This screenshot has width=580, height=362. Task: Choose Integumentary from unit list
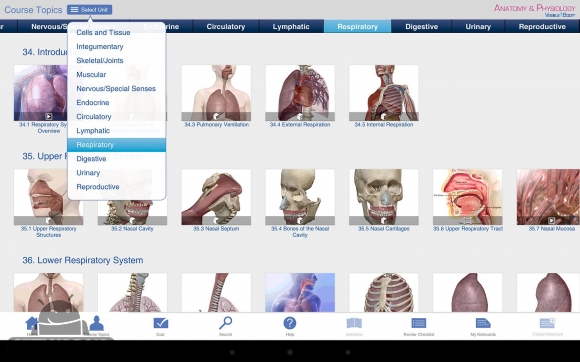point(100,47)
